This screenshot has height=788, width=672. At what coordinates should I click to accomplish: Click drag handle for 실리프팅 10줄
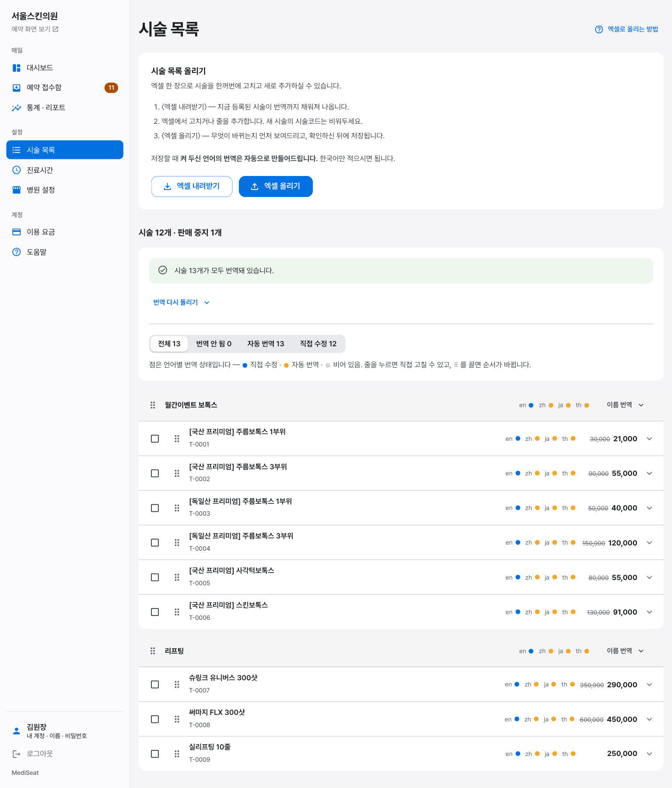(177, 754)
